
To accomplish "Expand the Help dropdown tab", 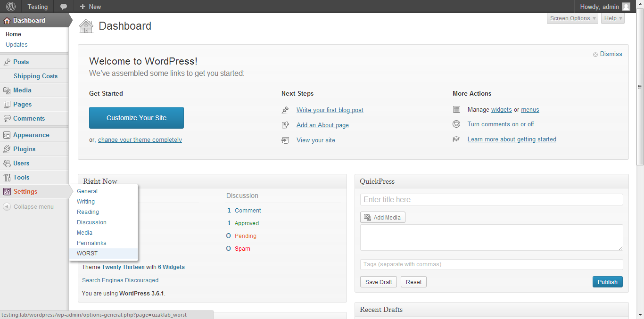I will pos(613,18).
